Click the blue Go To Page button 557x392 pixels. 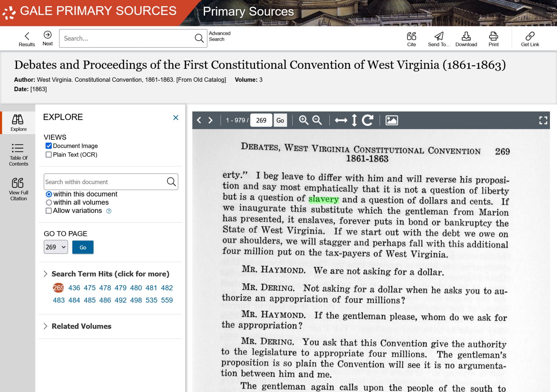pyautogui.click(x=83, y=247)
